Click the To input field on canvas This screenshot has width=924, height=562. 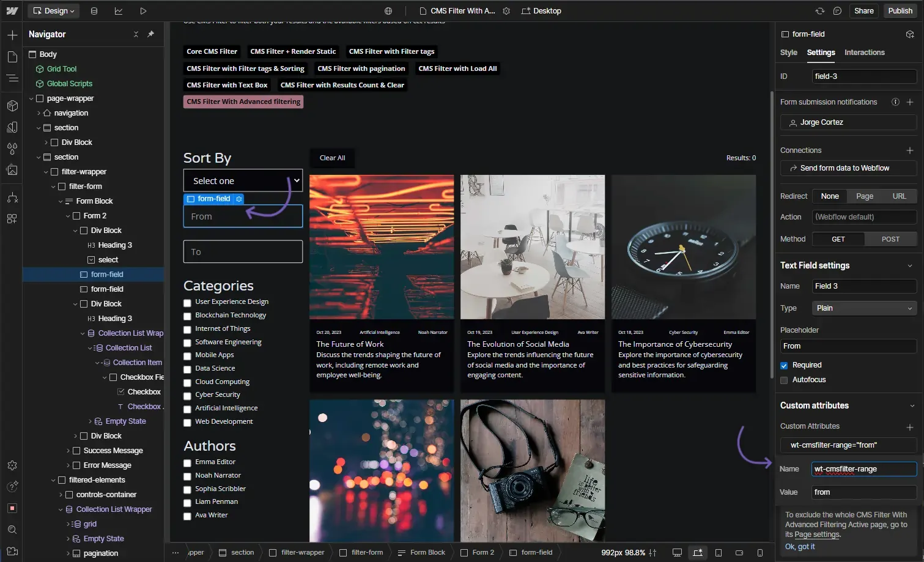click(243, 251)
